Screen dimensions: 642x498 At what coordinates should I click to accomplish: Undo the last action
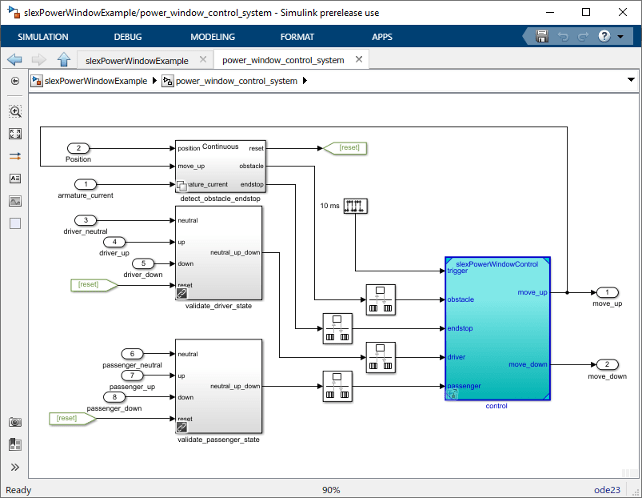tap(563, 37)
